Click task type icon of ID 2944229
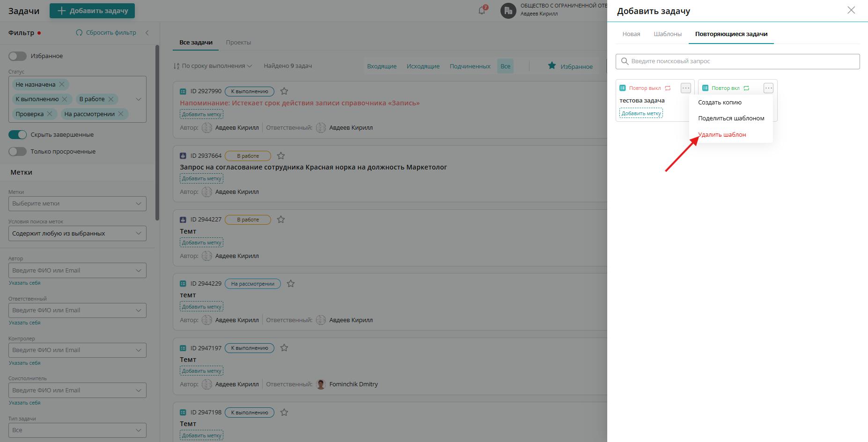The height and width of the screenshot is (442, 868). point(183,284)
